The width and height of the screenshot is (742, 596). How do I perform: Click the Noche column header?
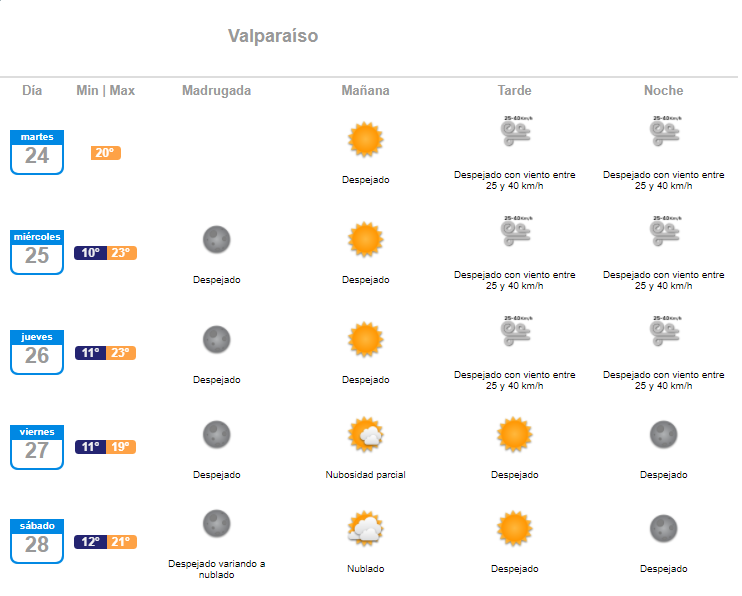click(x=663, y=91)
